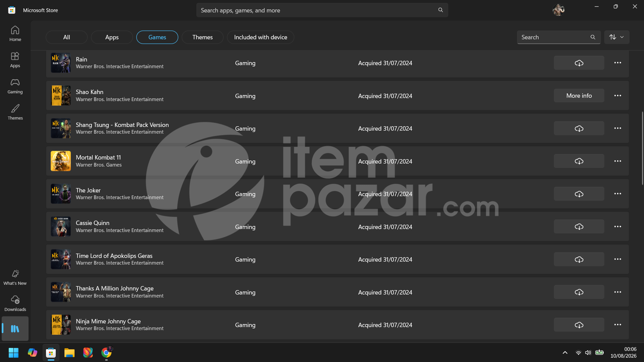Open Shao Kahn thumbnail image

61,96
